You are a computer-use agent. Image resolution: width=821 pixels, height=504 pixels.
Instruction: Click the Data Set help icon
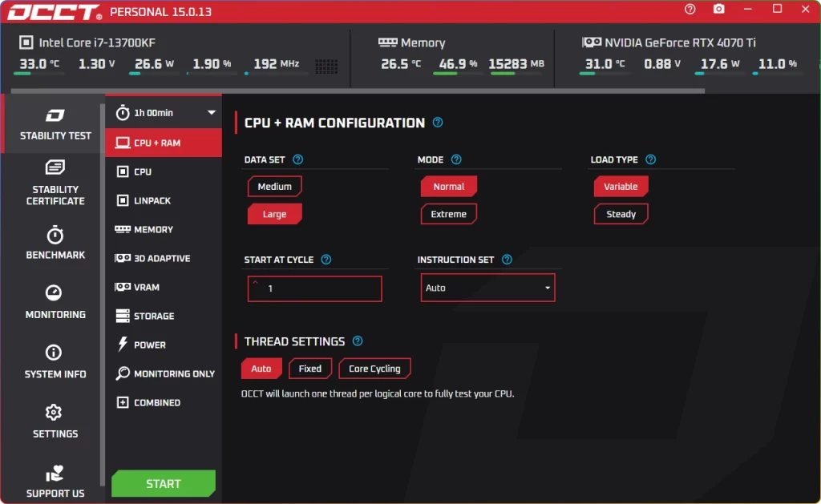pos(297,159)
